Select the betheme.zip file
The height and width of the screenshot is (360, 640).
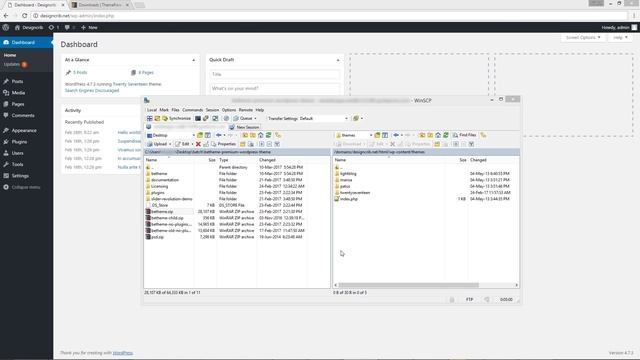pos(162,212)
